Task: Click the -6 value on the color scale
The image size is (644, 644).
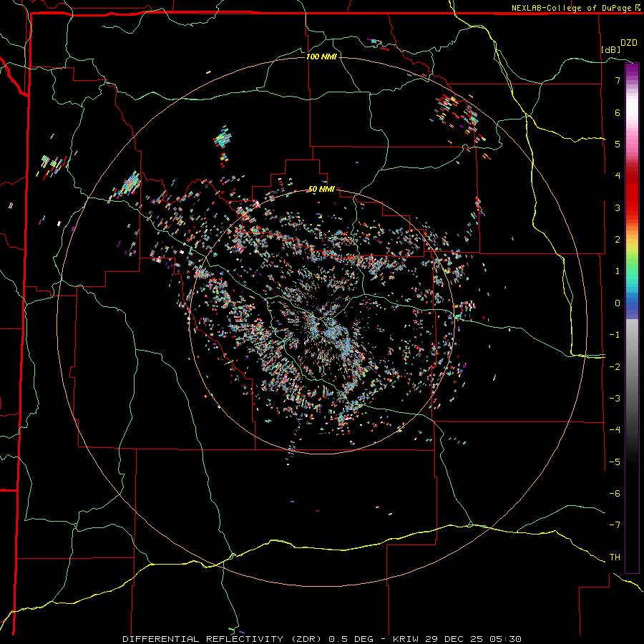Action: click(615, 494)
